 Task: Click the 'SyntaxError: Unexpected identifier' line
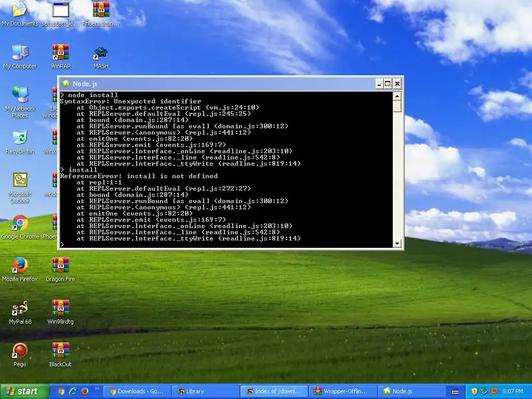(130, 101)
